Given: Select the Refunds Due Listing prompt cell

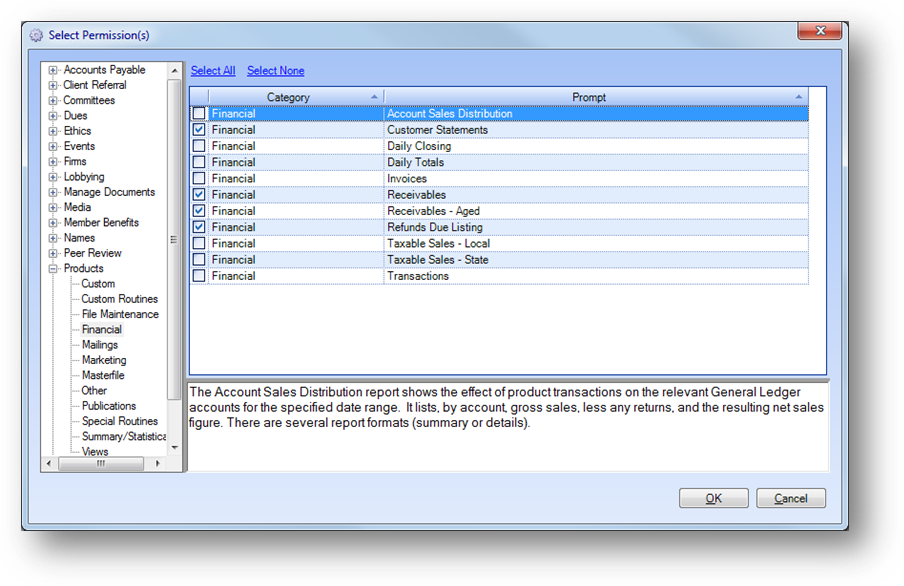Looking at the screenshot, I should click(x=596, y=227).
